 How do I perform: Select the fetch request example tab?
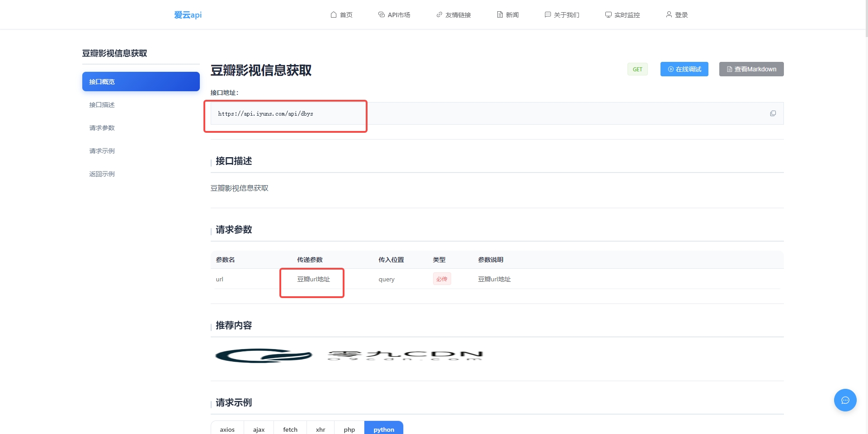click(290, 429)
